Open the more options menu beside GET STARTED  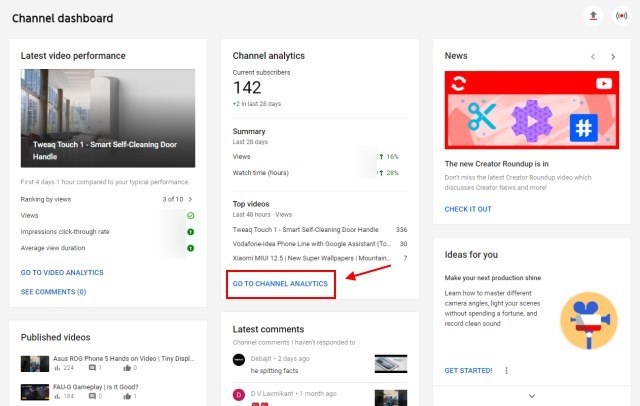pos(507,371)
